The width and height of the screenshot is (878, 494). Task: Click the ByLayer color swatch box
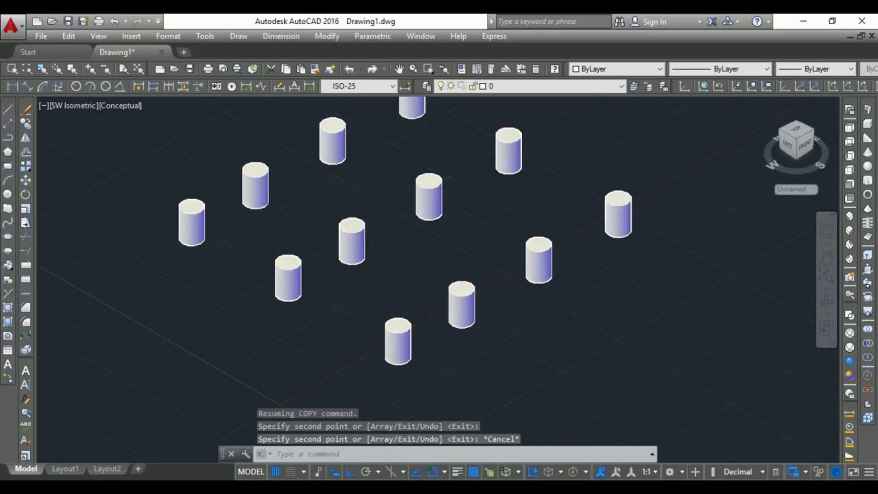[x=576, y=69]
